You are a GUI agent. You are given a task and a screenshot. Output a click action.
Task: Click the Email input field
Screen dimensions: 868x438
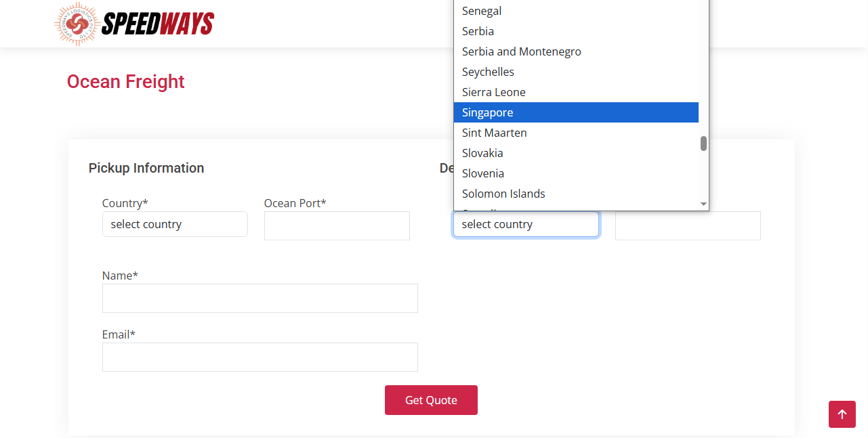[260, 357]
